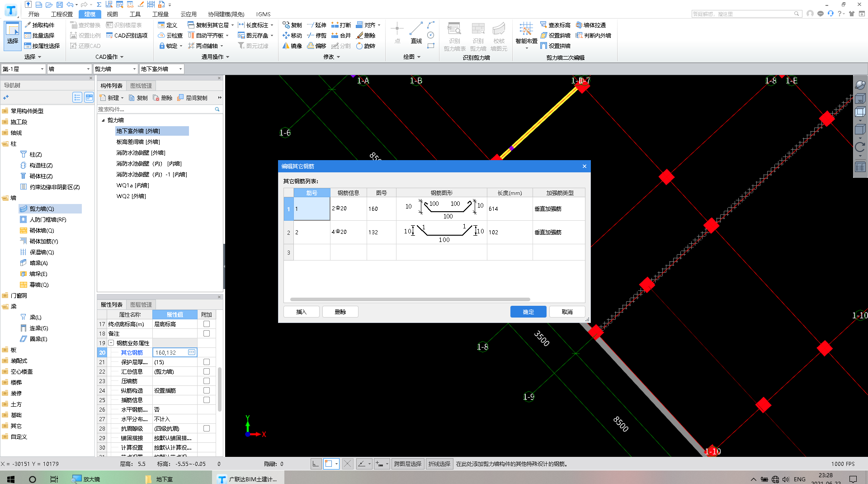Click 设置斜墙 tool
This screenshot has height=484, width=868.
tap(555, 35)
